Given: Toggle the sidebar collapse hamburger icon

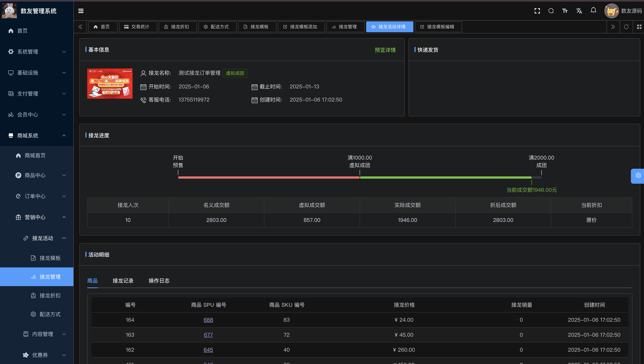Looking at the screenshot, I should 81,11.
